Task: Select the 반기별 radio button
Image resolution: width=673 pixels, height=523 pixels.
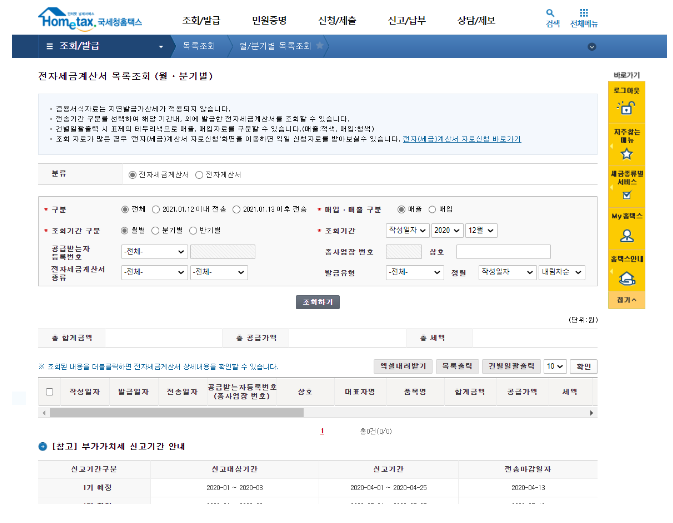Action: [193, 230]
